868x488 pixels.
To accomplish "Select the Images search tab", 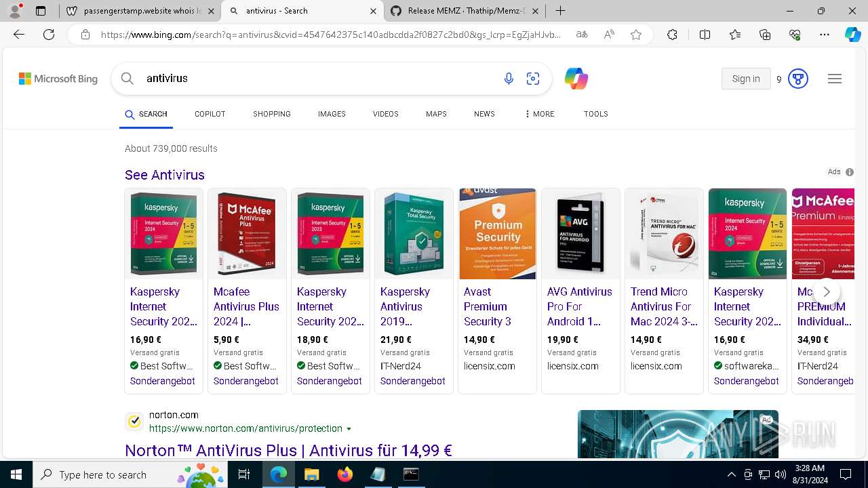I will tap(332, 114).
